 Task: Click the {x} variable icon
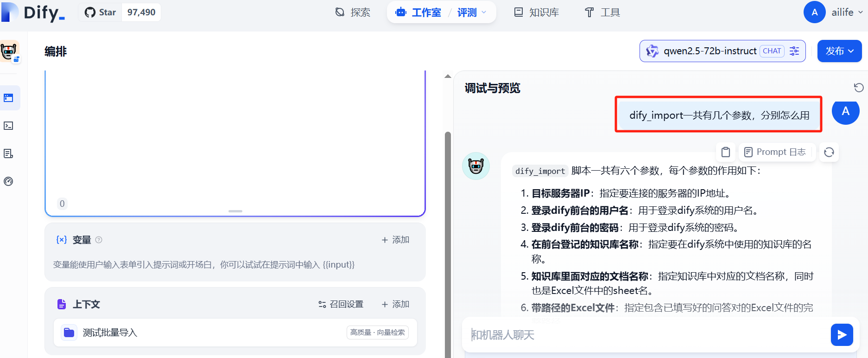point(62,240)
